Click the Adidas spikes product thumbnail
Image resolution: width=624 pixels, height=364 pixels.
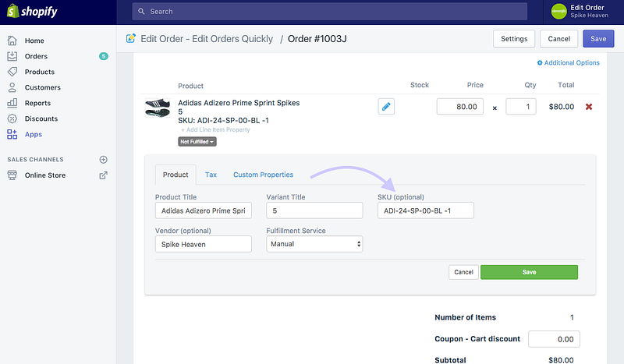(158, 108)
